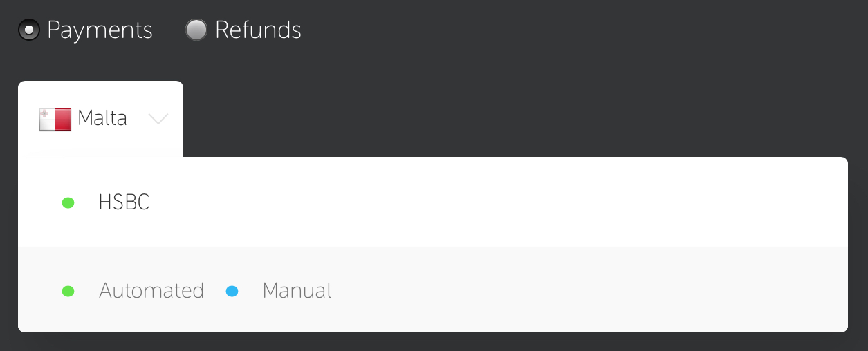Open the Malta country selector
The image size is (868, 351).
[x=100, y=119]
